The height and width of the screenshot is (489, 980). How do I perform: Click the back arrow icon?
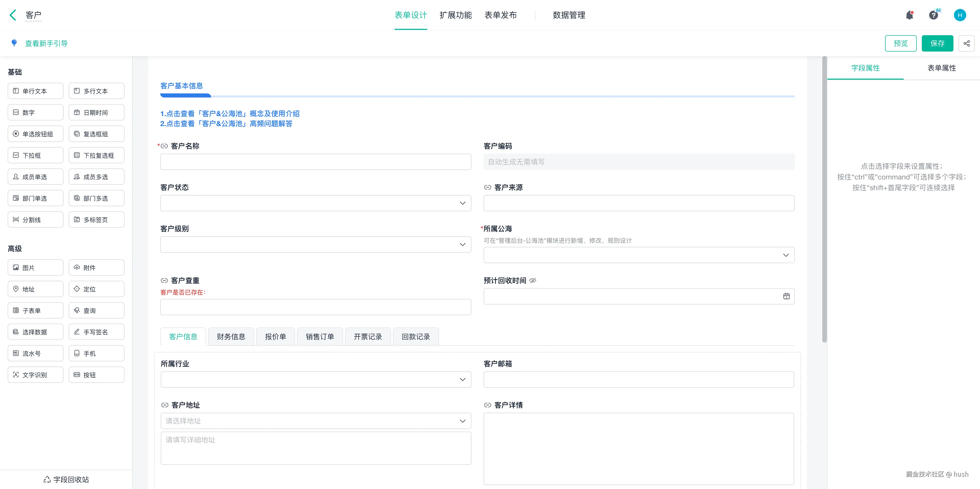pyautogui.click(x=13, y=15)
